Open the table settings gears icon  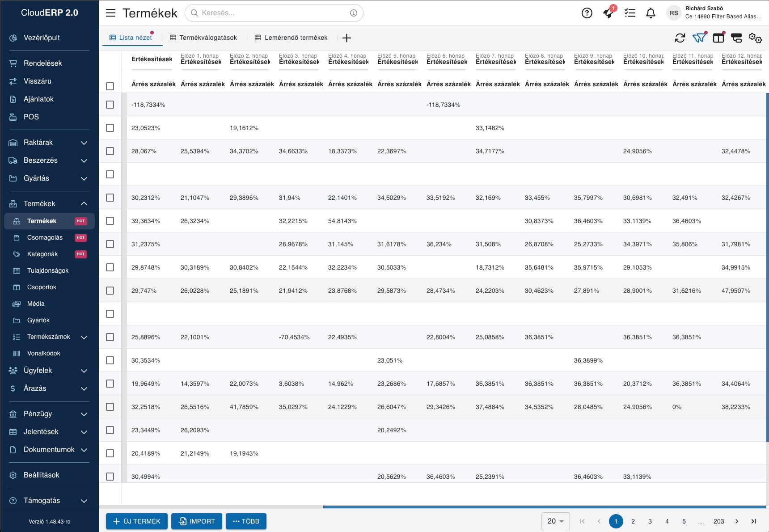756,38
